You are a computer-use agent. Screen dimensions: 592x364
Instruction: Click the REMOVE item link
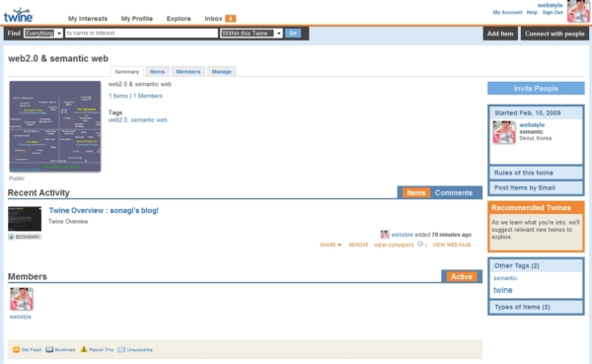tap(358, 245)
